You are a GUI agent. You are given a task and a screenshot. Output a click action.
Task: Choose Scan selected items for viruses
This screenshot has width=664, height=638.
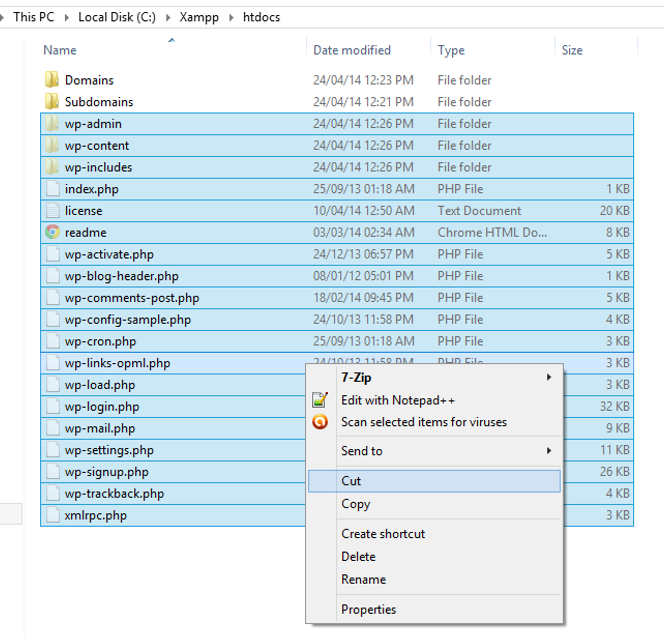434,422
